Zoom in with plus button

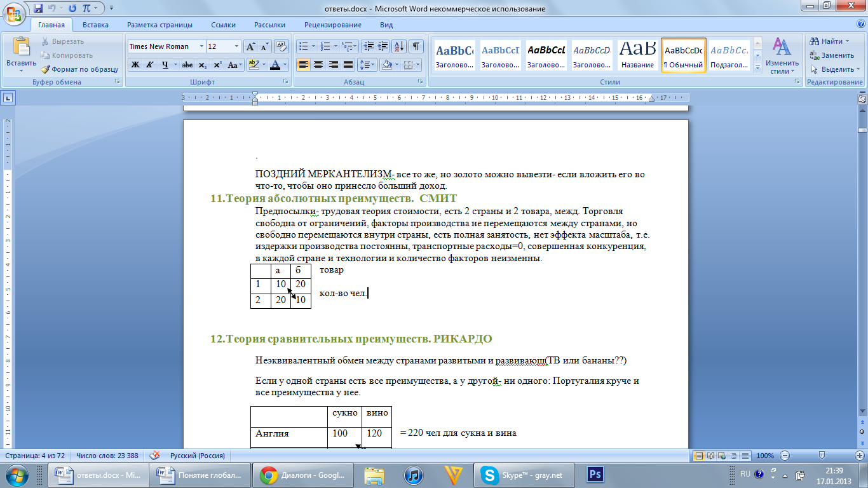tap(859, 456)
